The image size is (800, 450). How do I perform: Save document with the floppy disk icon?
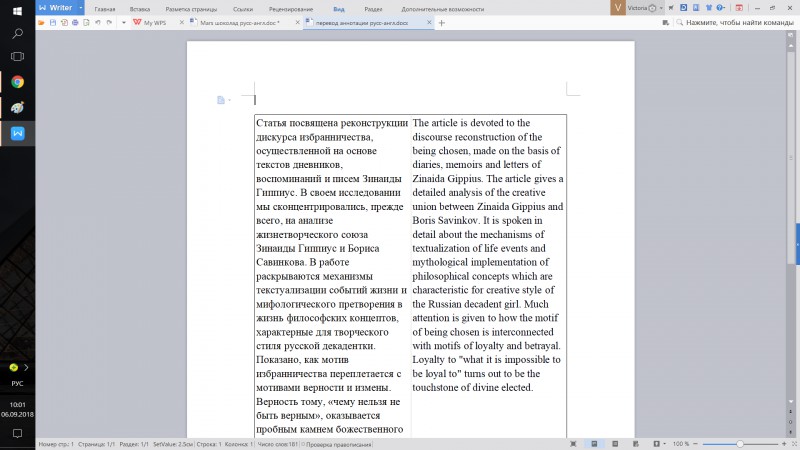[53, 22]
